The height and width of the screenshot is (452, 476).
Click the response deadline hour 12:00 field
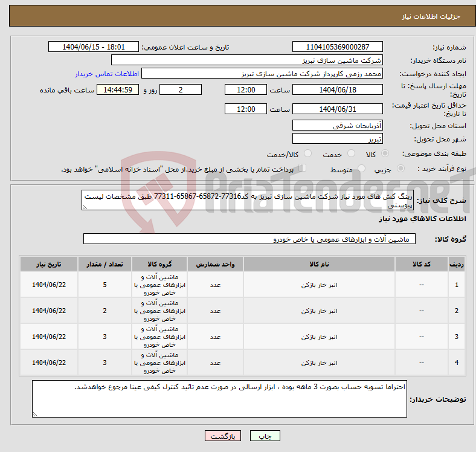tap(246, 89)
